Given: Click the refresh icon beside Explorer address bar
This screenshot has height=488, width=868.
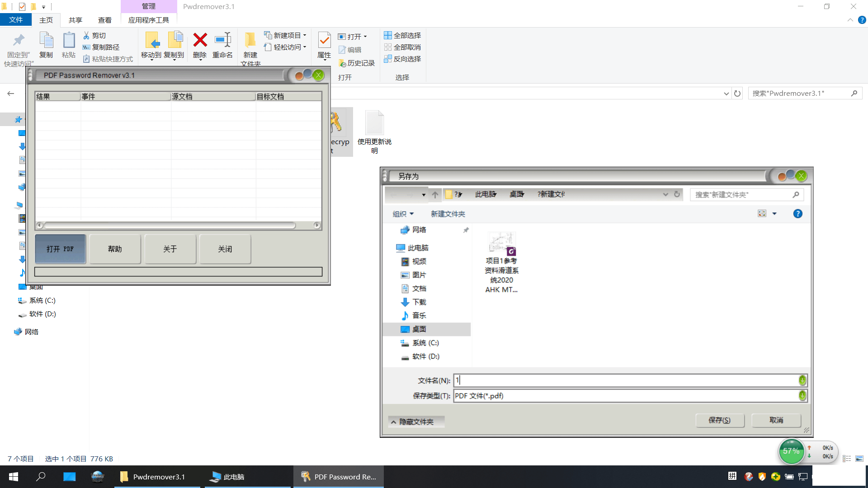Looking at the screenshot, I should point(737,94).
